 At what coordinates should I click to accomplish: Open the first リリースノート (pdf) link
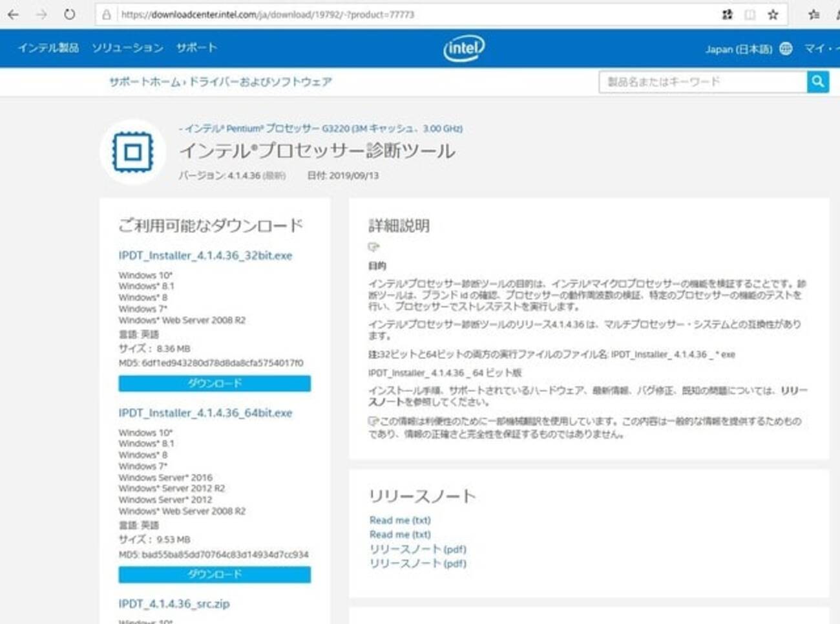[x=417, y=549]
